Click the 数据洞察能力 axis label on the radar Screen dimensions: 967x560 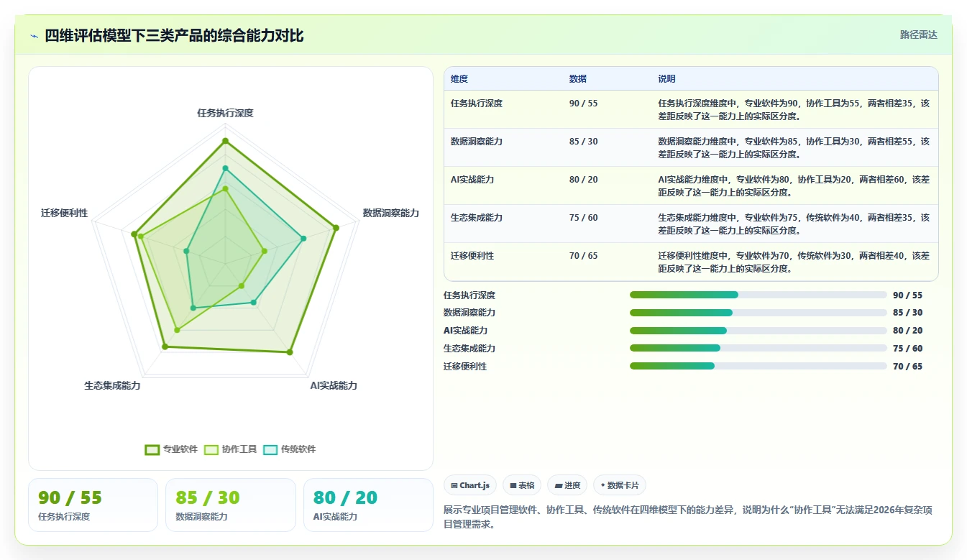click(x=390, y=213)
